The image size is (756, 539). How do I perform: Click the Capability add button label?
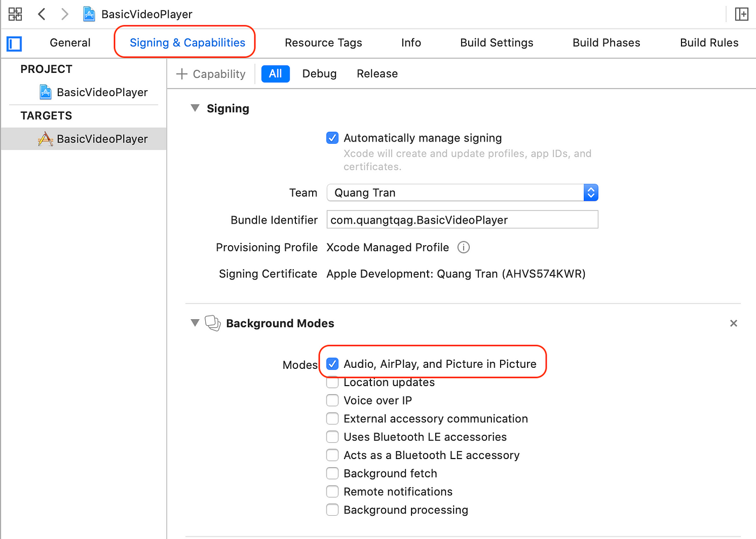[x=219, y=74]
